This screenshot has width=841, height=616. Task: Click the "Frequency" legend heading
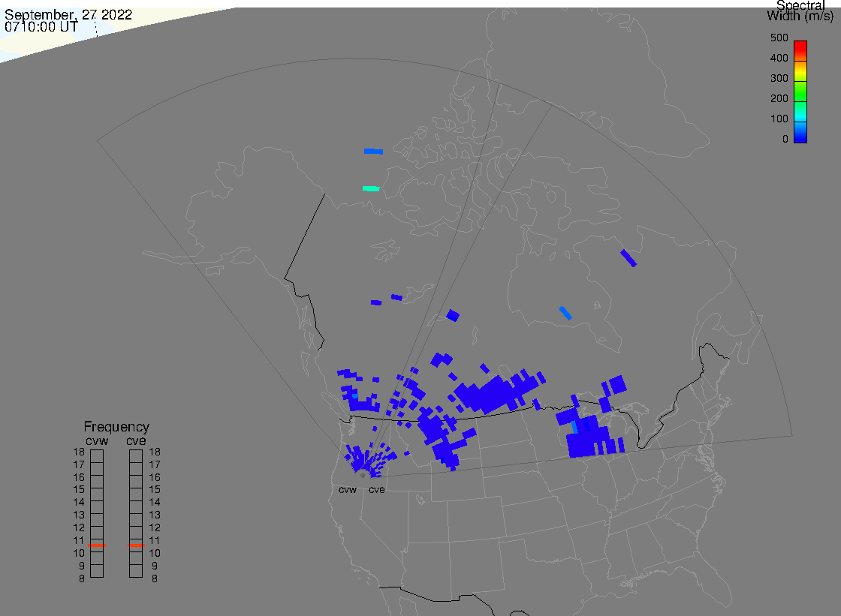pyautogui.click(x=116, y=427)
